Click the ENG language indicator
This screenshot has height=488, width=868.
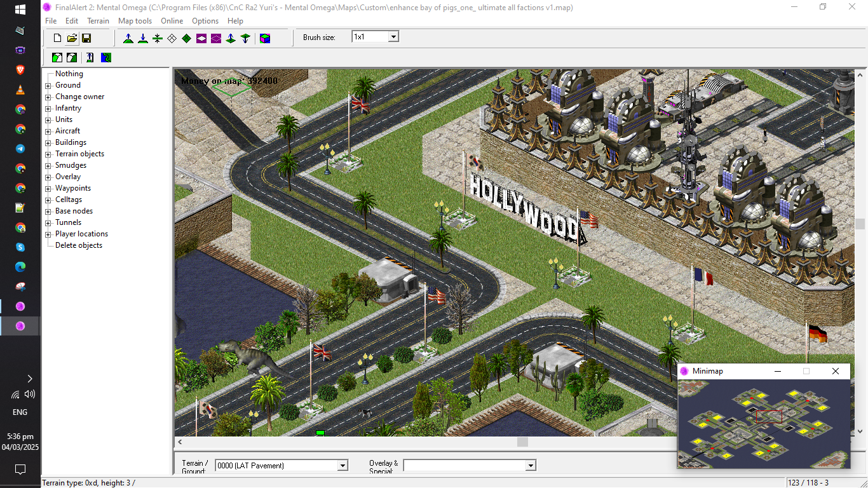20,412
